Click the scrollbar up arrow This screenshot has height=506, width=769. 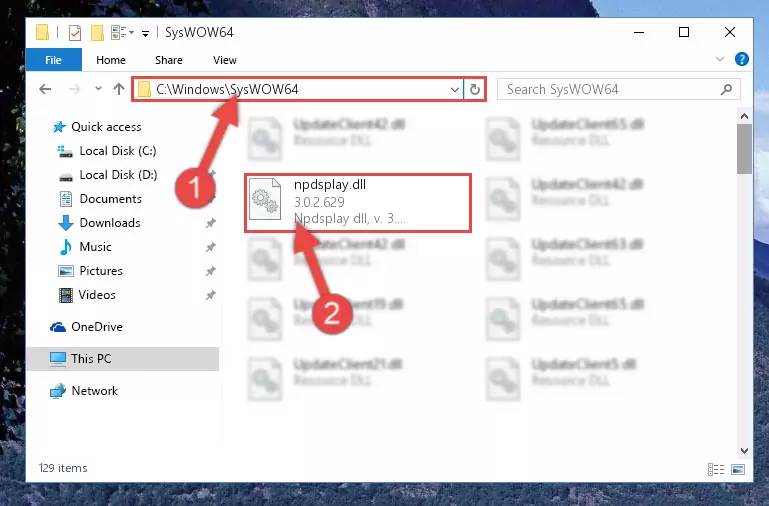[x=744, y=116]
